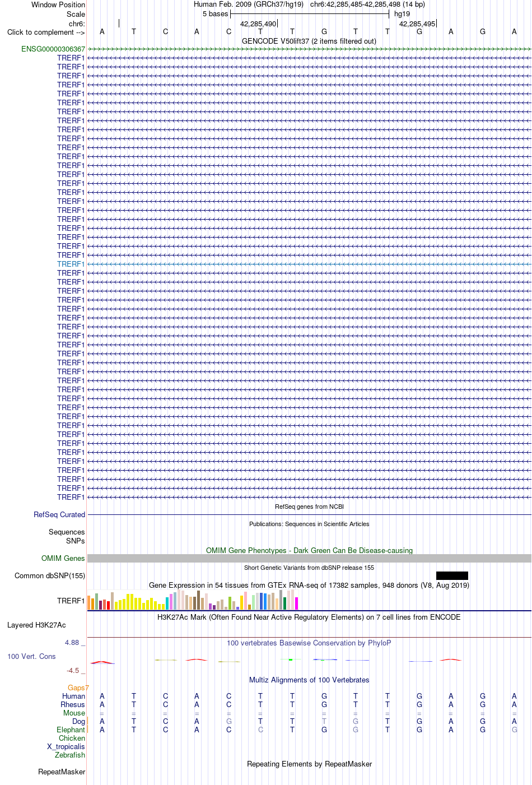
Task: Click the gray OMIM Genes bar
Action: point(309,558)
